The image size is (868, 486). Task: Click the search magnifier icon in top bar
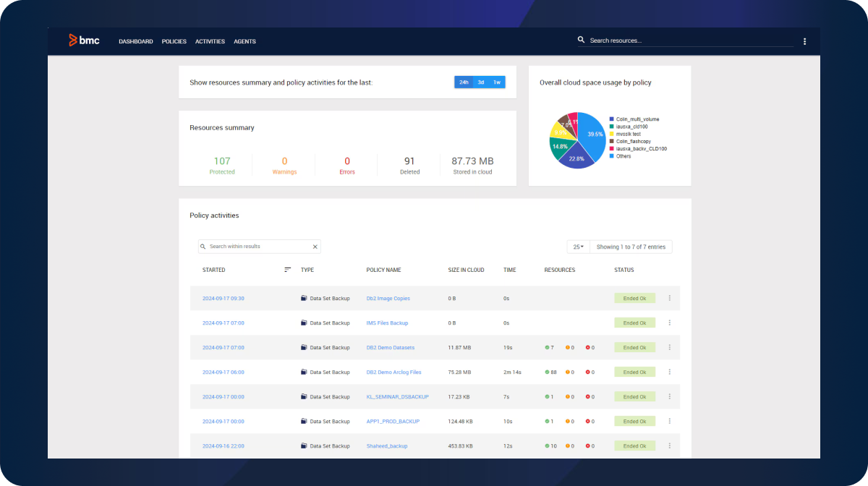click(x=581, y=40)
